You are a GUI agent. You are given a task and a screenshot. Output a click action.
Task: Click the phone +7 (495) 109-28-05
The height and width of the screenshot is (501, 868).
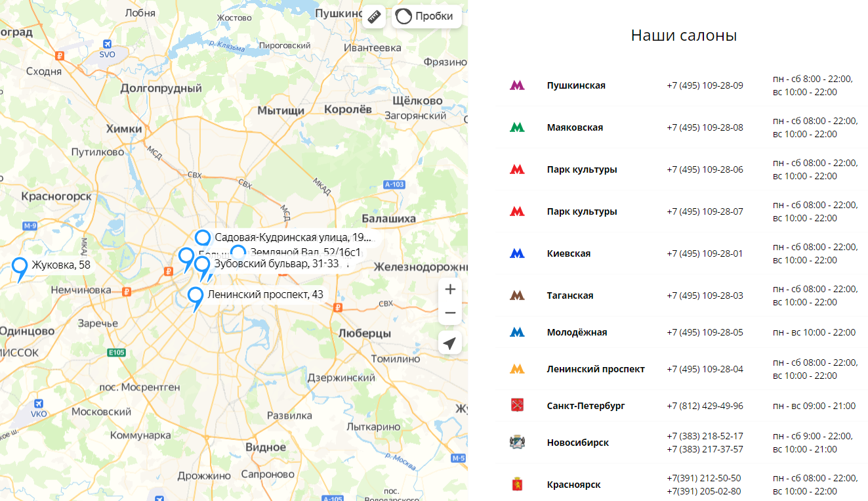coord(705,332)
